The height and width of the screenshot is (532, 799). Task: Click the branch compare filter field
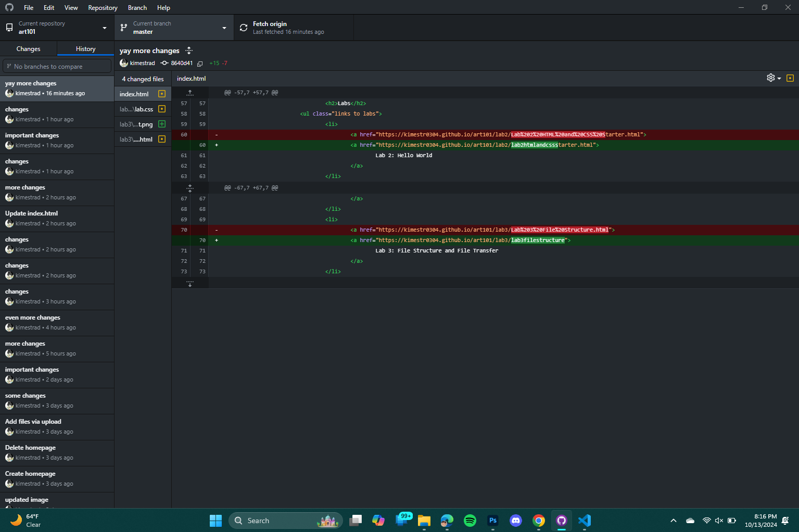[57, 66]
